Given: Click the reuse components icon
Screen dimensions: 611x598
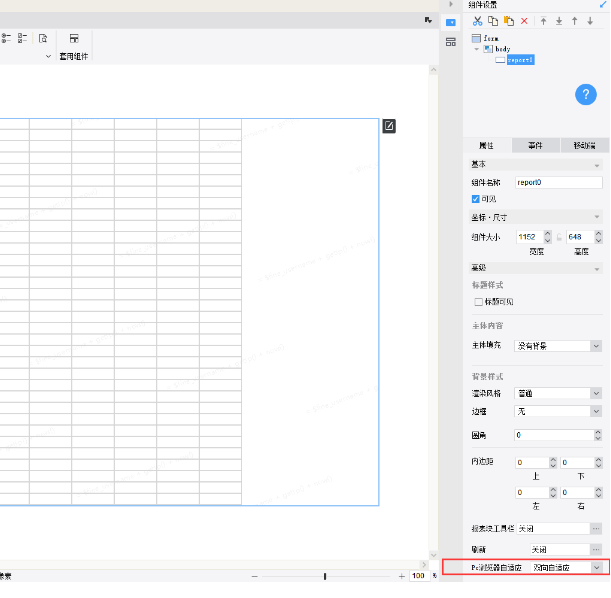Looking at the screenshot, I should pos(74,38).
